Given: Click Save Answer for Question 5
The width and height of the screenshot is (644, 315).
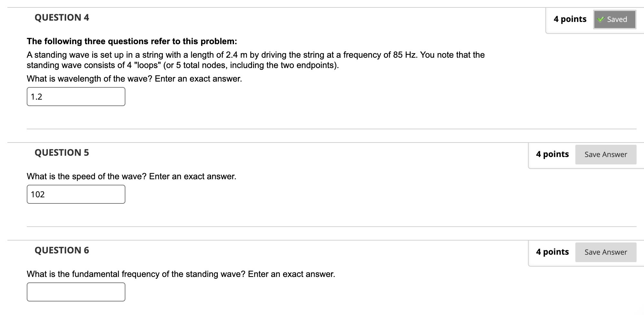Looking at the screenshot, I should pyautogui.click(x=606, y=154).
